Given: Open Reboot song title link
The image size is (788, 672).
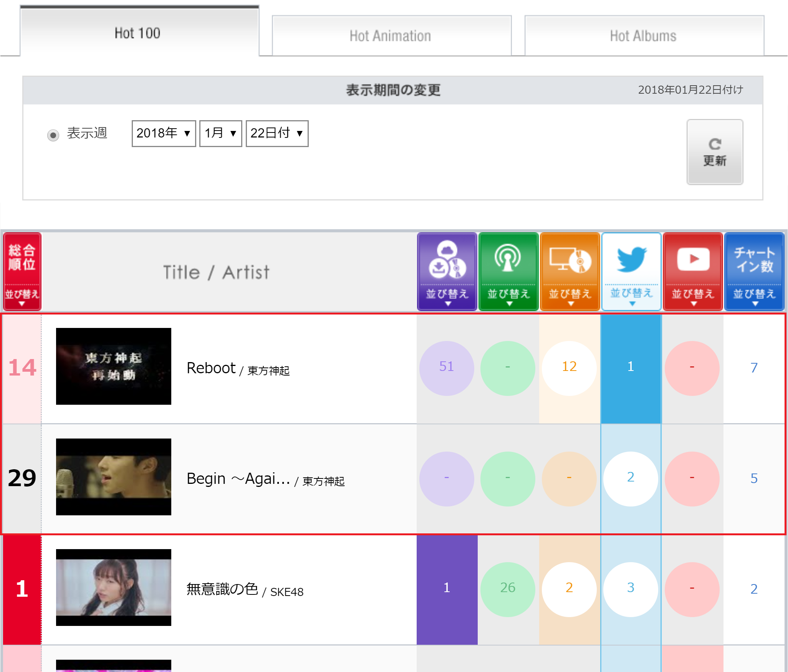Looking at the screenshot, I should point(211,368).
